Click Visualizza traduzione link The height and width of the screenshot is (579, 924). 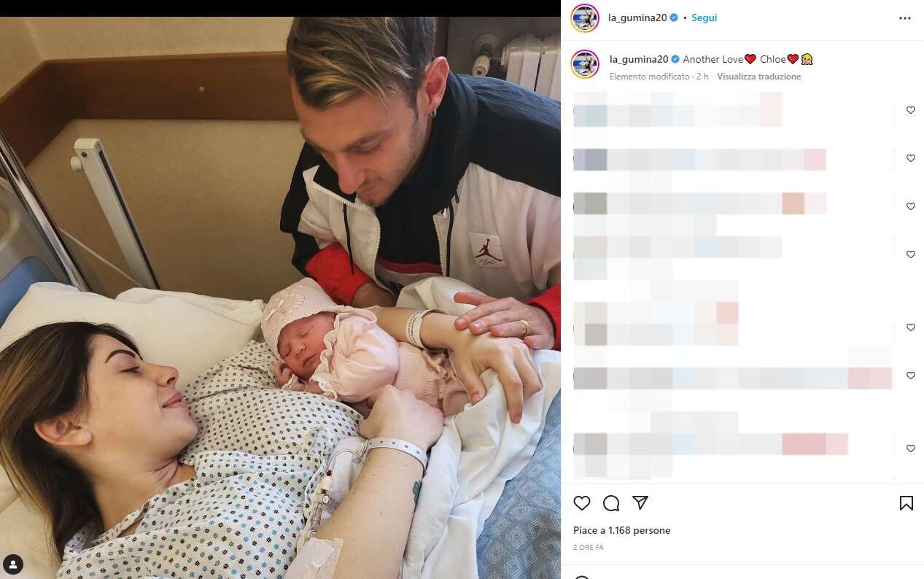[758, 77]
